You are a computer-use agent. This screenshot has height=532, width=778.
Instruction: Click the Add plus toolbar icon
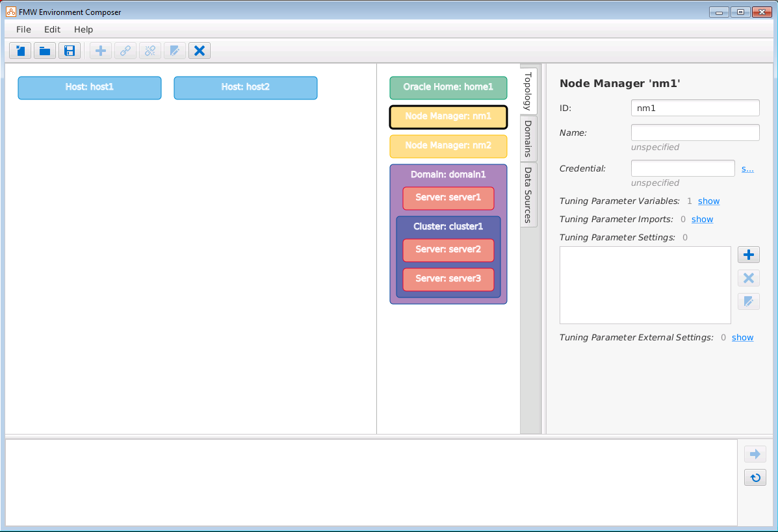[x=101, y=51]
